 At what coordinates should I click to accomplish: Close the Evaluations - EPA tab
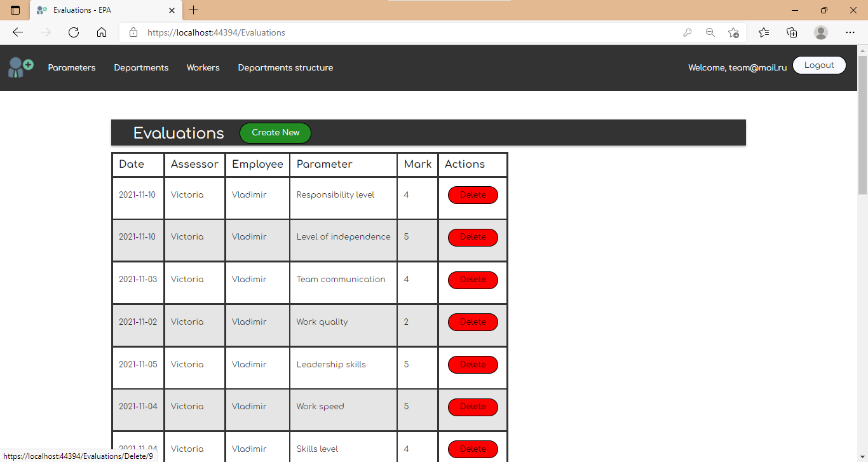coord(172,10)
